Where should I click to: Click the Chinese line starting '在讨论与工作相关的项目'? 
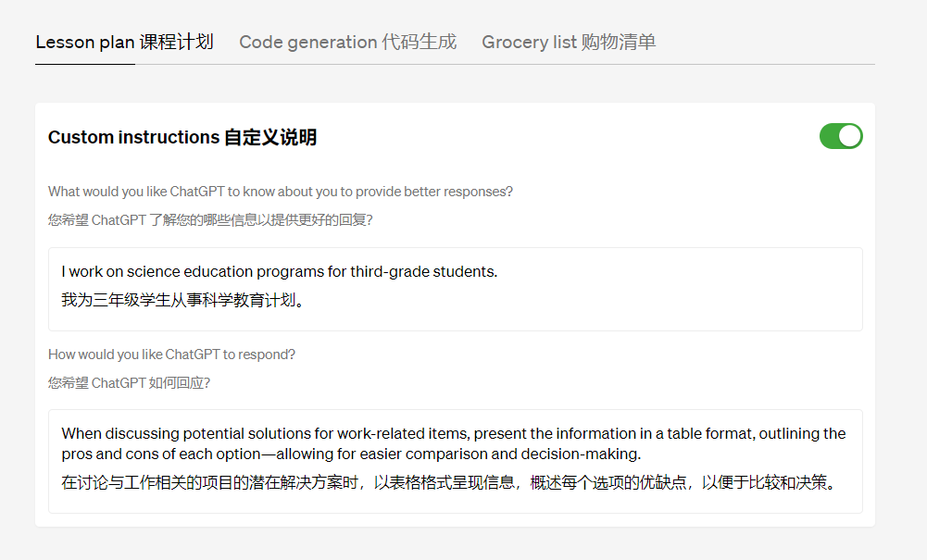[x=448, y=482]
